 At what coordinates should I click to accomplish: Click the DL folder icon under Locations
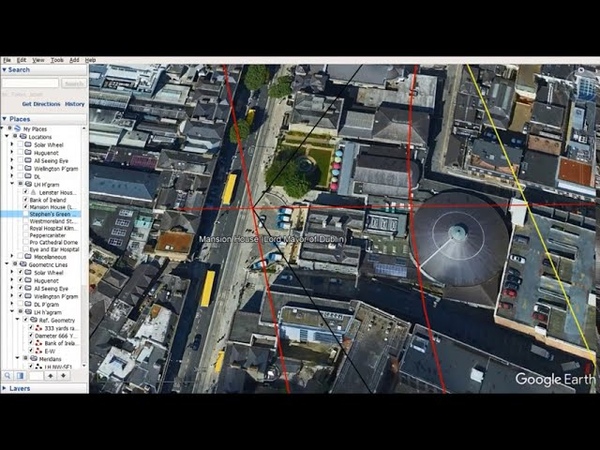tap(28, 176)
